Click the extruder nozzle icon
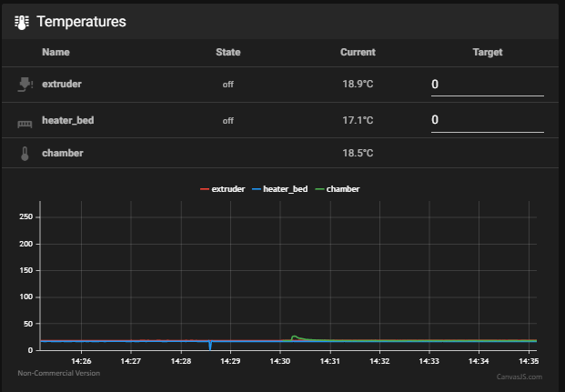Image resolution: width=565 pixels, height=392 pixels. coord(25,85)
